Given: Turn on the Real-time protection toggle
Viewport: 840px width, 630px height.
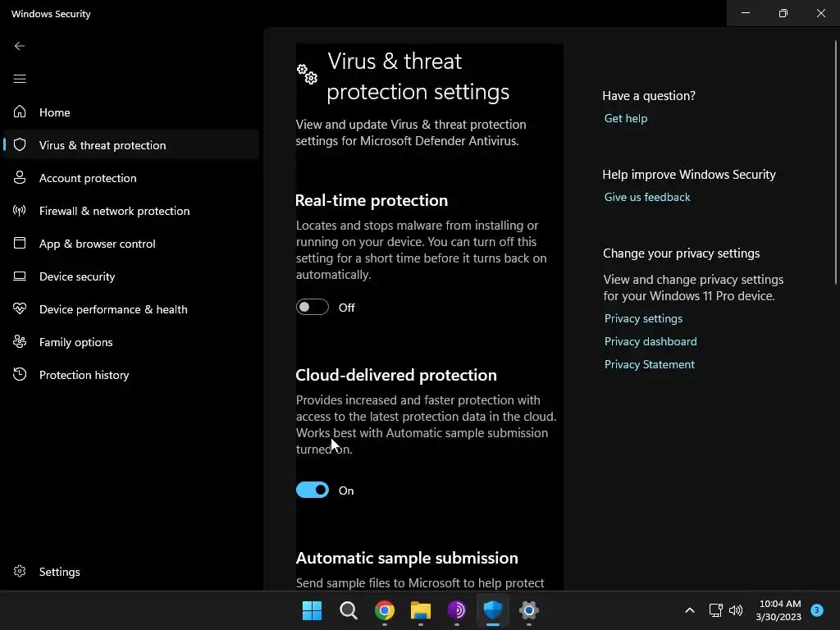Looking at the screenshot, I should (x=313, y=307).
